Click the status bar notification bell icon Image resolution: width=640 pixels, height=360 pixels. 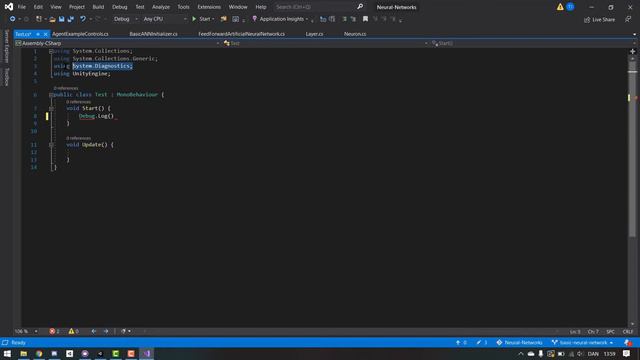click(628, 343)
